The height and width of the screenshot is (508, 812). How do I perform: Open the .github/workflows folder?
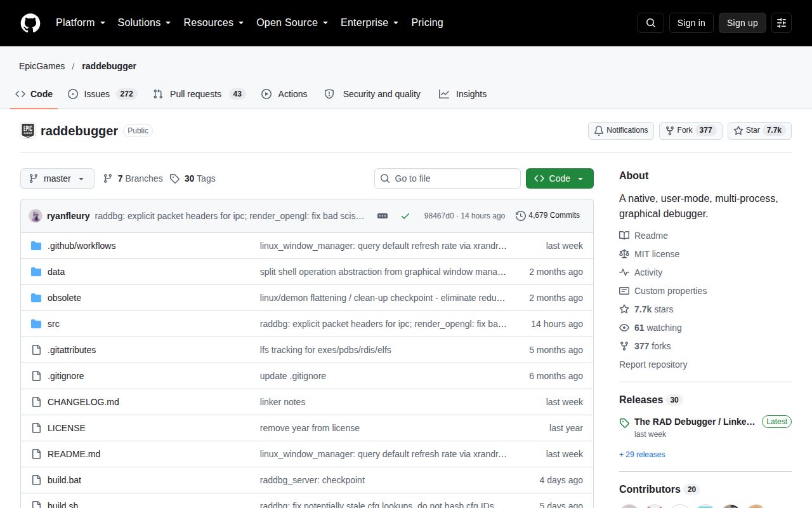(82, 246)
